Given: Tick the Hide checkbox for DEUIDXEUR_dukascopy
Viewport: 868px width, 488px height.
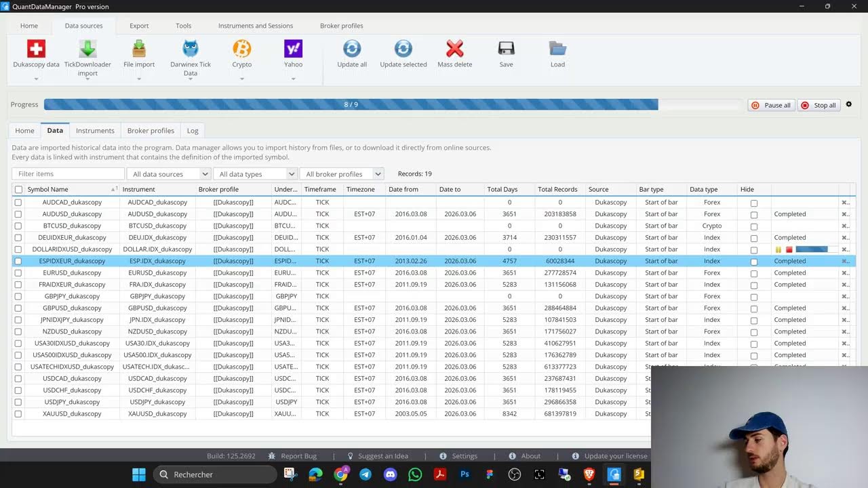Looking at the screenshot, I should 753,238.
